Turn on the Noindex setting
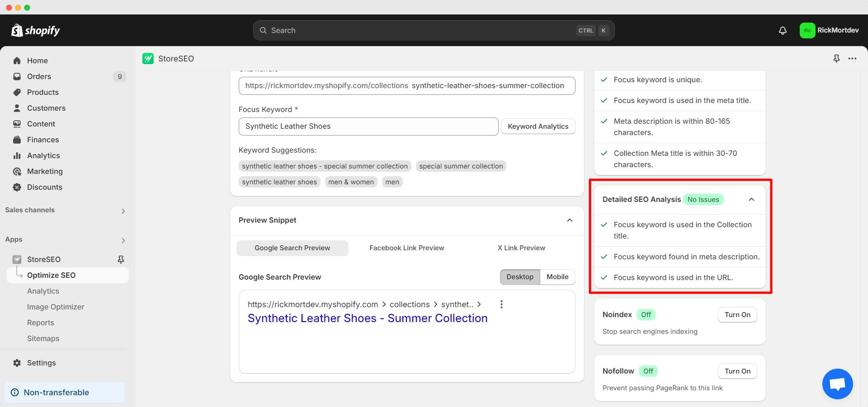868x407 pixels. (737, 314)
